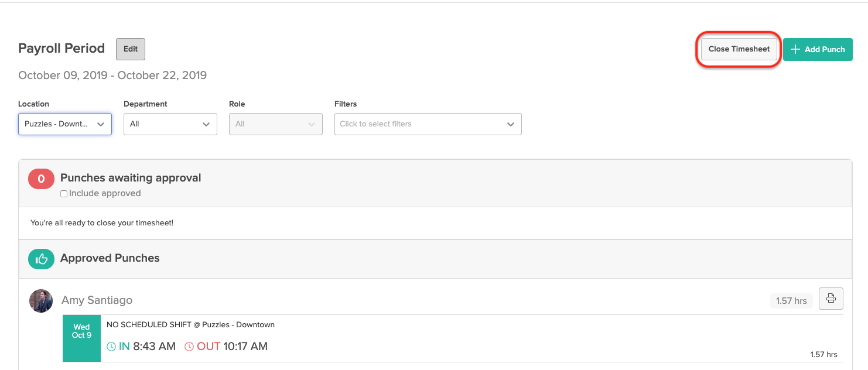Click the green Wed Oct 9 date badge
868x370 pixels.
click(81, 338)
